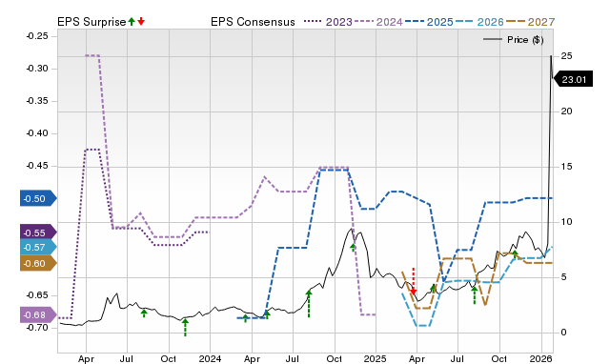Click the -0.35 left axis label
The height and width of the screenshot is (364, 610).
click(x=37, y=101)
